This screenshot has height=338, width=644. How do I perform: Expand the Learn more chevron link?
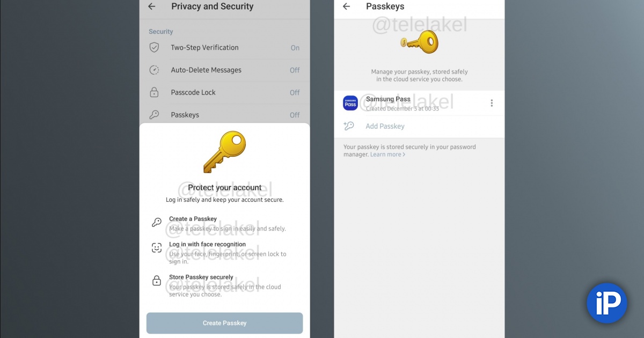(x=387, y=155)
